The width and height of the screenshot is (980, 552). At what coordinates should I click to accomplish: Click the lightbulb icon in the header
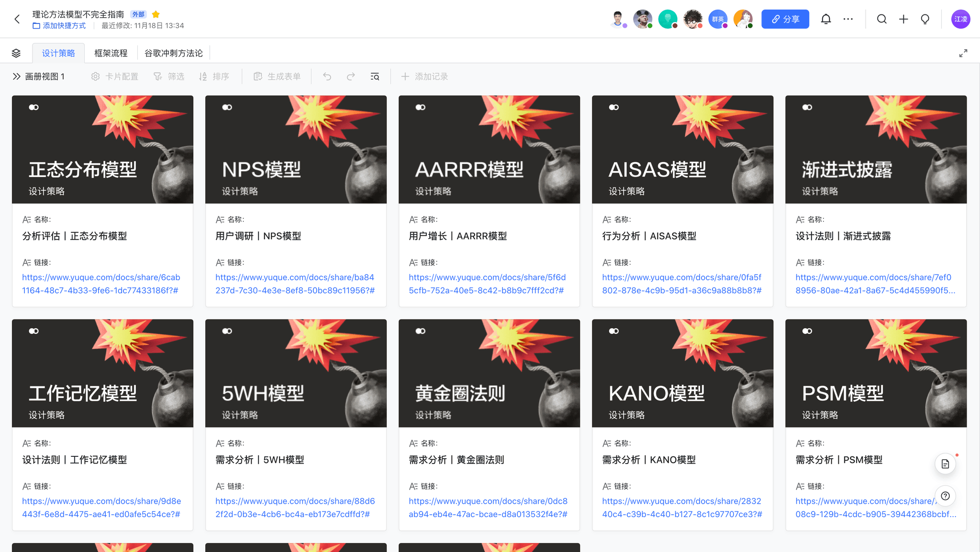[925, 19]
